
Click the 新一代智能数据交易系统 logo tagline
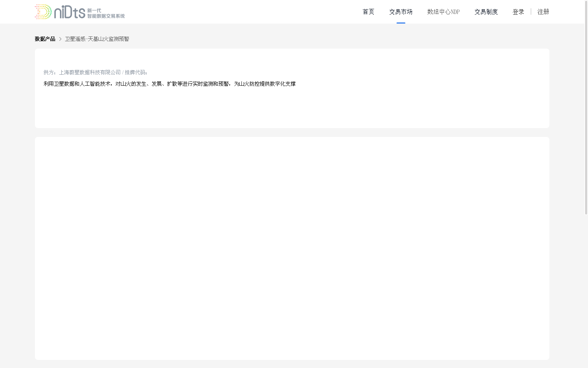point(106,13)
